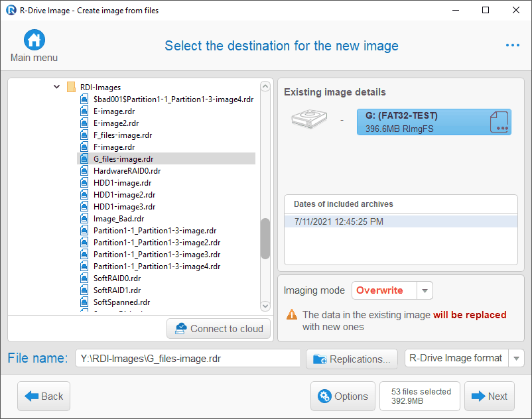Screen dimensions: 532x419
Task: Click the 53 files selected button
Action: coord(420,396)
